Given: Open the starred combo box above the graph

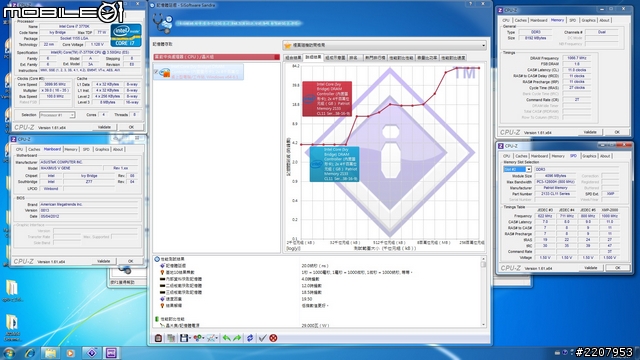Looking at the screenshot, I should coord(385,45).
